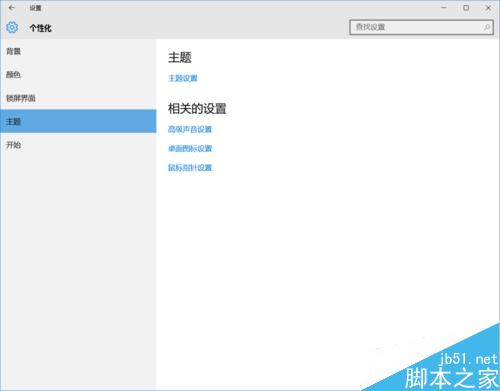Open the 锁屏界面 section

[x=78, y=98]
